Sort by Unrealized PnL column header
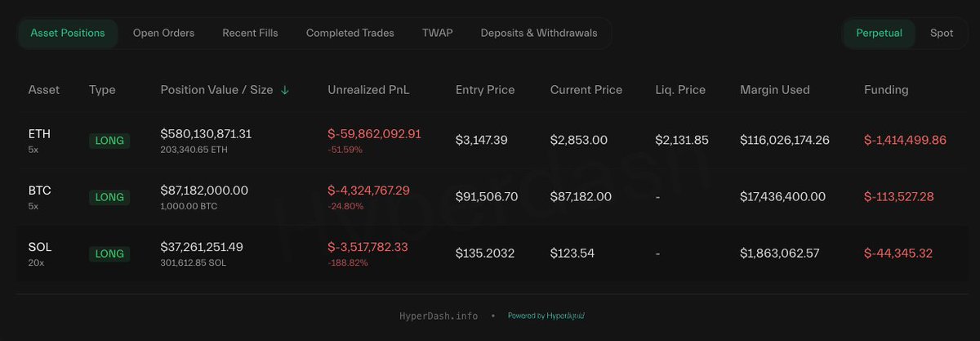980x341 pixels. [x=368, y=90]
